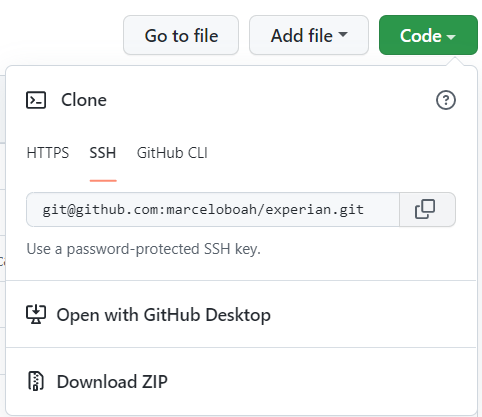Switch to the HTTPS clone tab
Viewport: 482px width, 417px height.
48,153
